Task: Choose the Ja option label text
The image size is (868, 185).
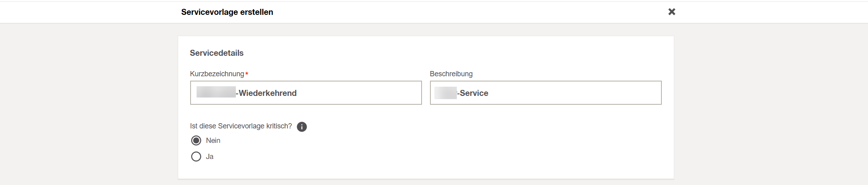Action: click(x=210, y=157)
